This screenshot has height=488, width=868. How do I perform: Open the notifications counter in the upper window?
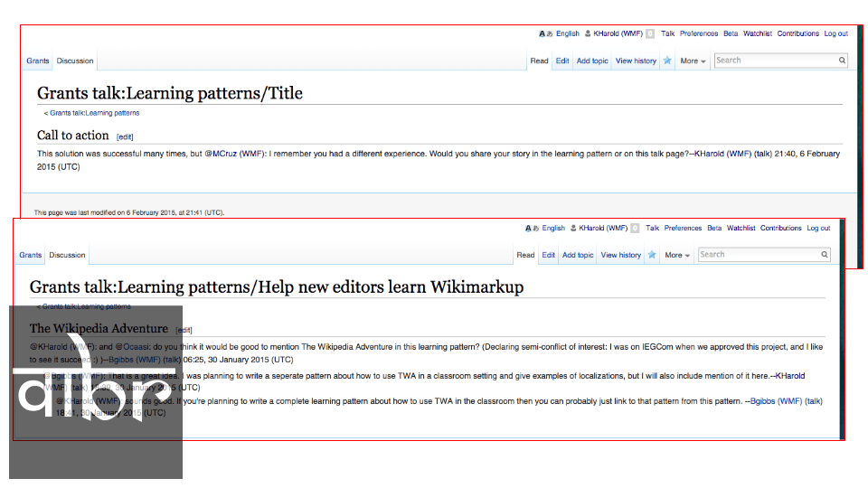coord(650,33)
